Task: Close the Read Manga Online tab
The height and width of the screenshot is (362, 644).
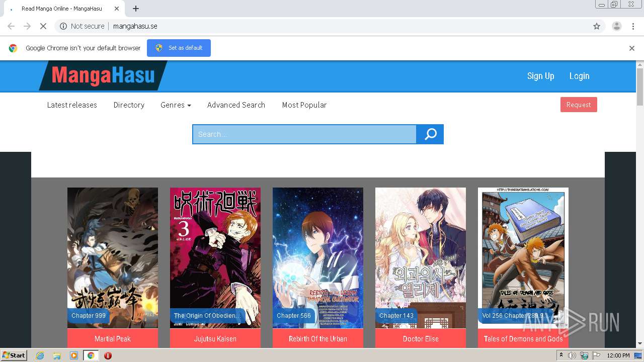Action: 117,9
